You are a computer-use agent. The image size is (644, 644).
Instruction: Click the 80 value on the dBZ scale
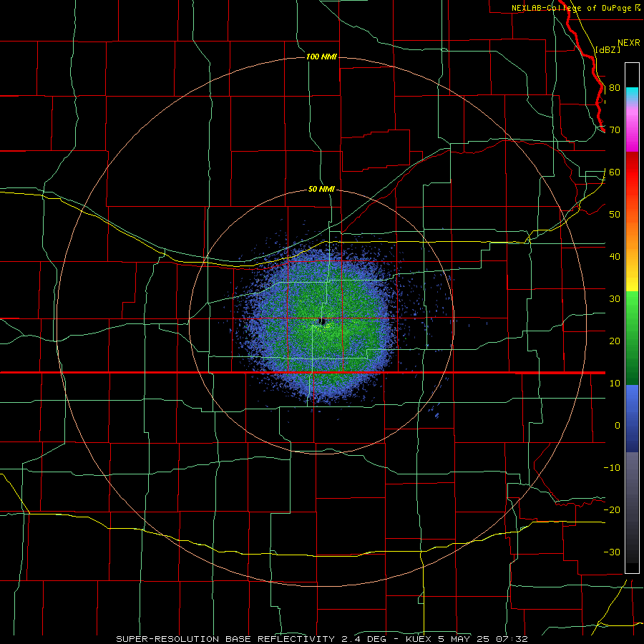pyautogui.click(x=615, y=88)
